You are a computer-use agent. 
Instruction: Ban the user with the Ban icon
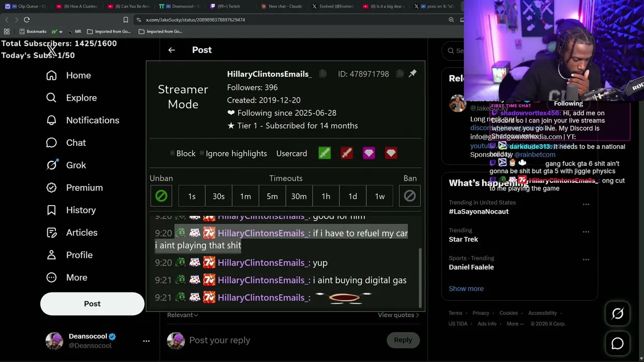(410, 196)
